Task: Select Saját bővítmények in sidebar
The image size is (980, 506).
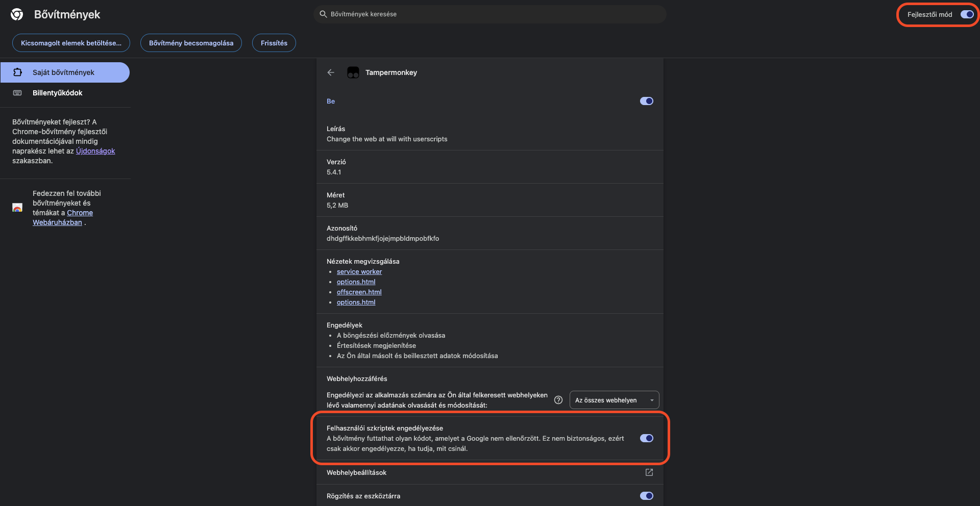Action: [64, 72]
